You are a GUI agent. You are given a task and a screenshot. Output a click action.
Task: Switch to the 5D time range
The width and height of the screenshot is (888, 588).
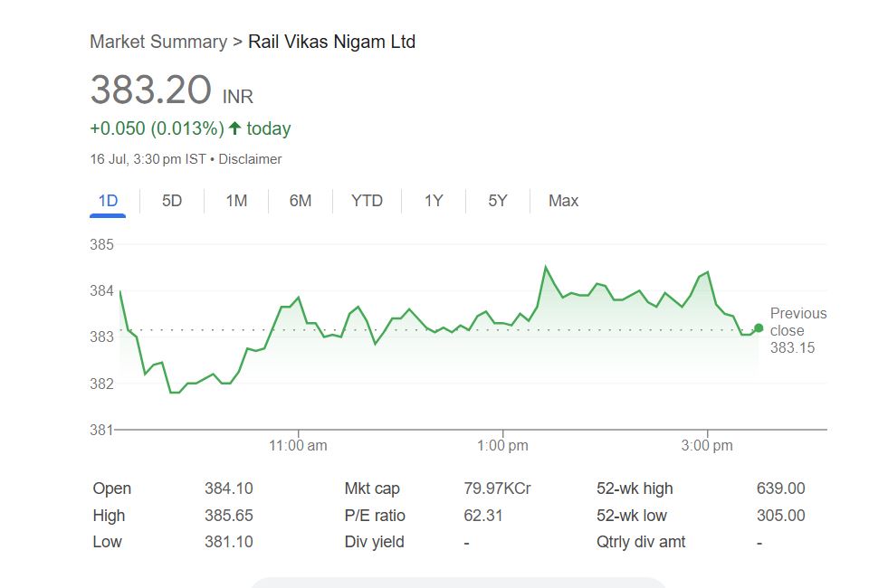tap(172, 201)
